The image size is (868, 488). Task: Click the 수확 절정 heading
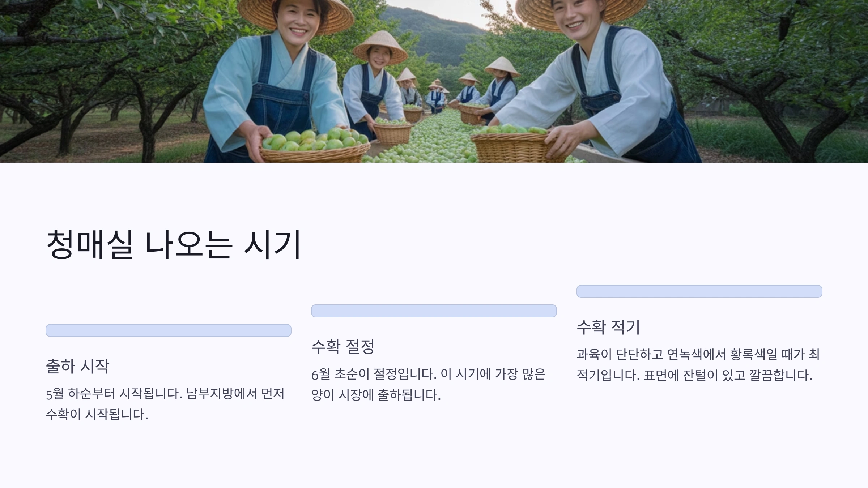tap(343, 346)
